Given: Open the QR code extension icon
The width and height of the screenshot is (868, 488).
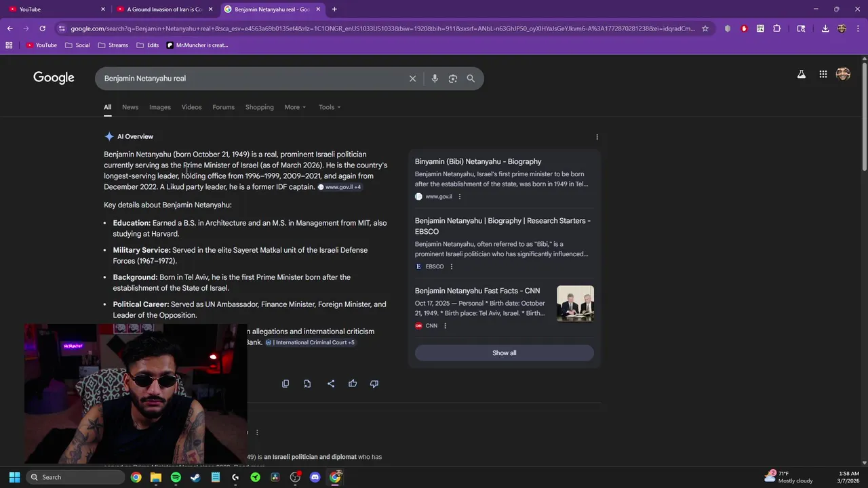Looking at the screenshot, I should tap(760, 28).
